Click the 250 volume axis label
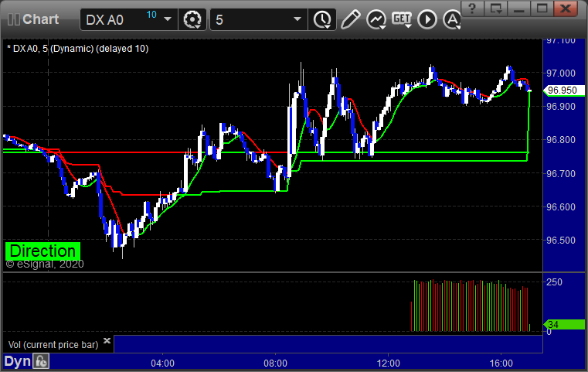The height and width of the screenshot is (372, 588). click(x=554, y=282)
